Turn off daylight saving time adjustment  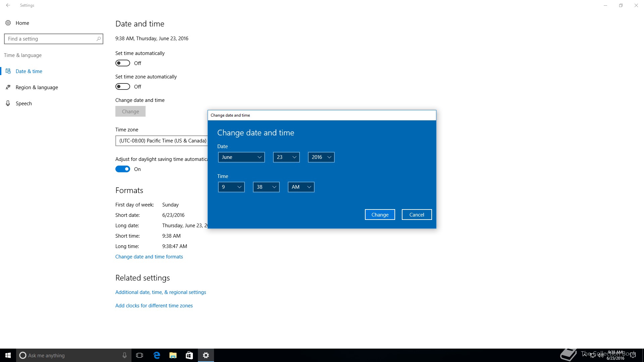(x=123, y=169)
